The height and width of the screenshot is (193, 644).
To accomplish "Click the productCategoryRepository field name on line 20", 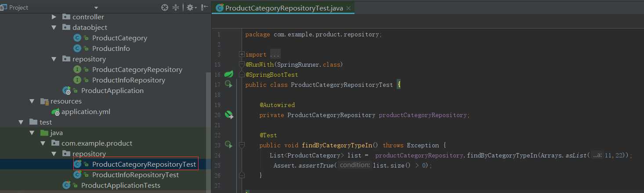I will click(x=423, y=115).
